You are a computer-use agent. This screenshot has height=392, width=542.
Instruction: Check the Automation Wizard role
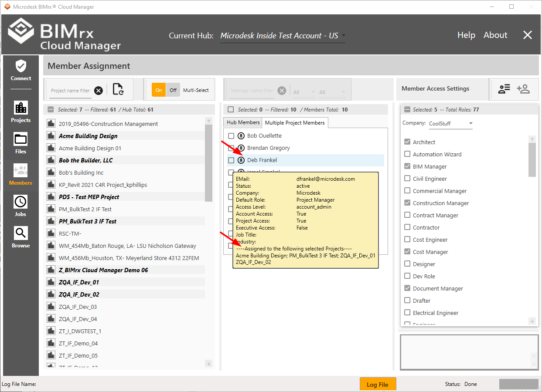click(407, 154)
